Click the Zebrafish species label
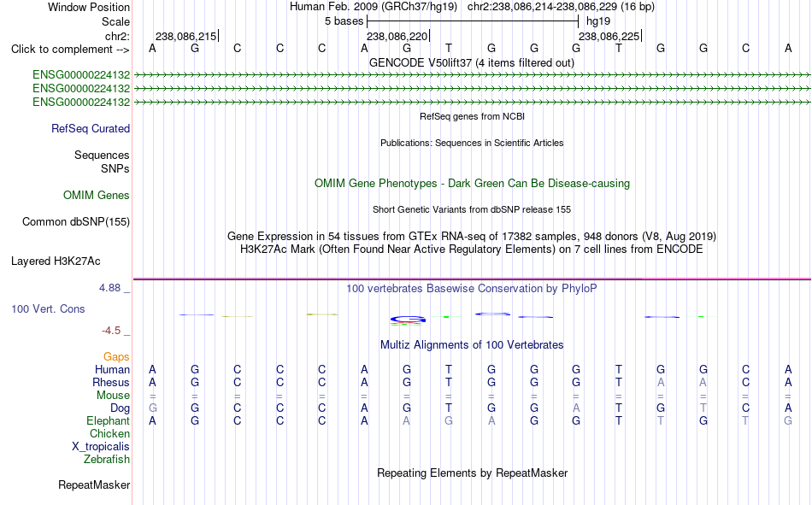The image size is (812, 505). coord(107,460)
